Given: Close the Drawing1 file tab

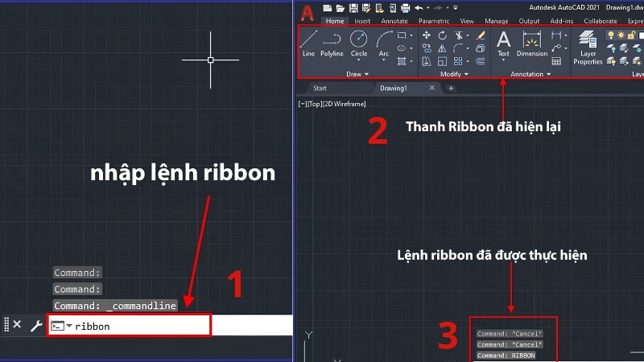Looking at the screenshot, I should tap(431, 88).
